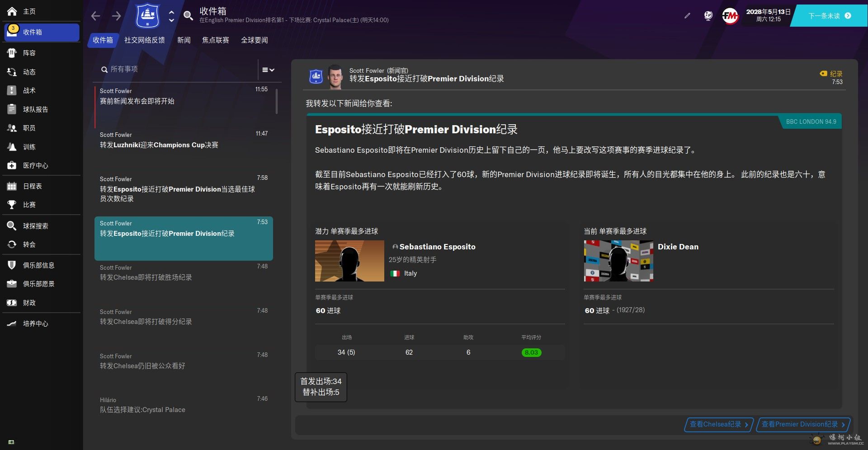Expand the club switcher up-down chevrons

point(171,16)
